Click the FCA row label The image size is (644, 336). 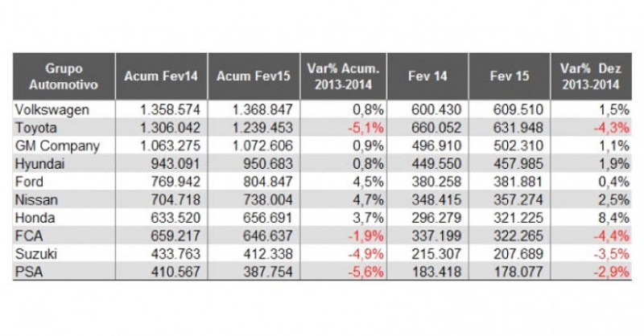coord(28,237)
